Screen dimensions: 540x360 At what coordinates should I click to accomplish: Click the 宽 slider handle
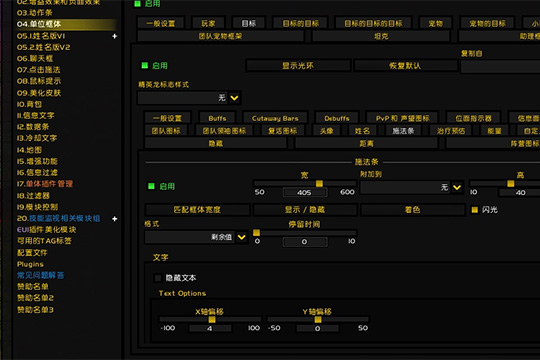click(319, 184)
